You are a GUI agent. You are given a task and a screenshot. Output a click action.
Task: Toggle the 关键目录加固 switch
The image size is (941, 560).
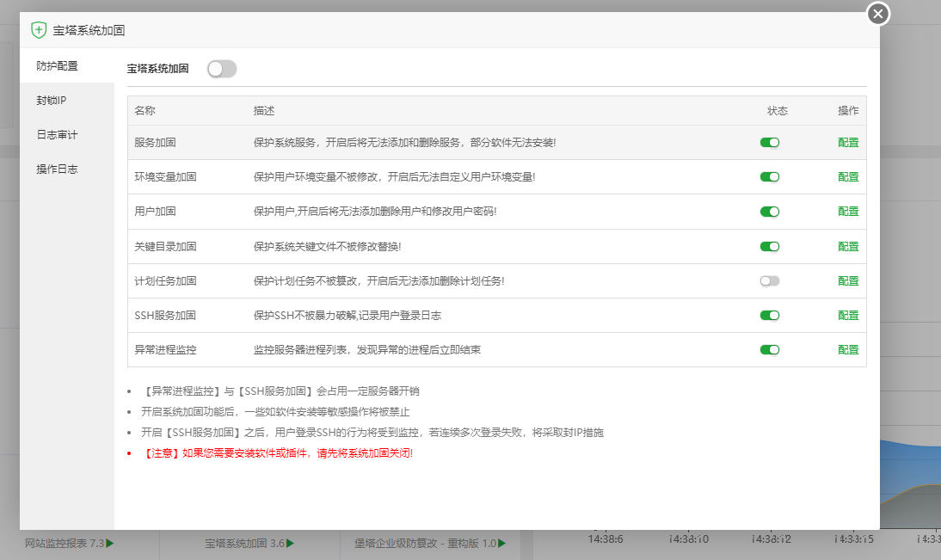pos(769,247)
